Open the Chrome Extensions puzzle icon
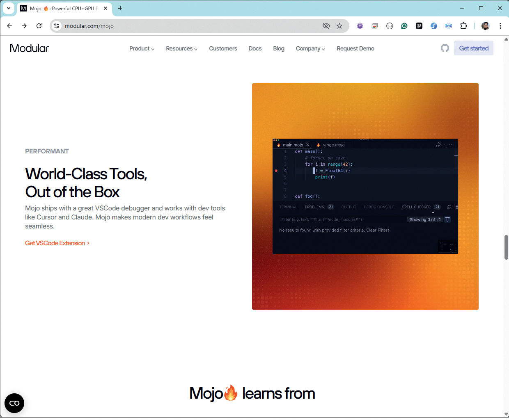 pyautogui.click(x=463, y=26)
